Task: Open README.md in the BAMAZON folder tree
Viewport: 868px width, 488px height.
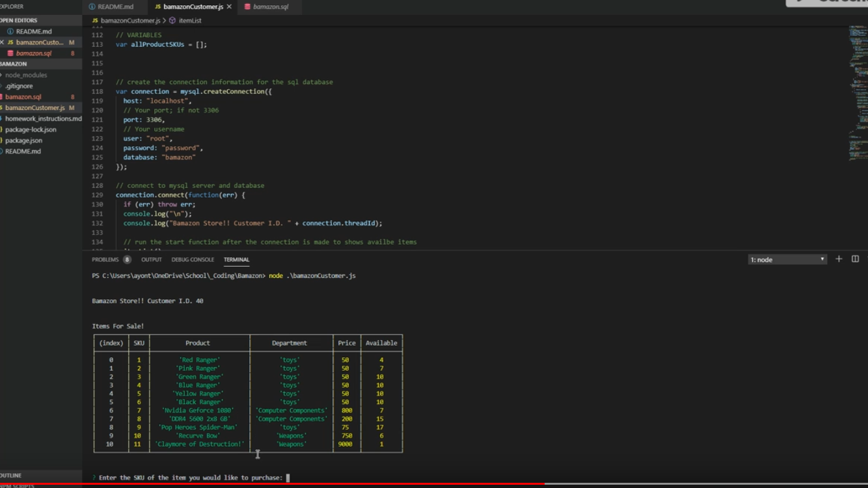Action: [23, 151]
